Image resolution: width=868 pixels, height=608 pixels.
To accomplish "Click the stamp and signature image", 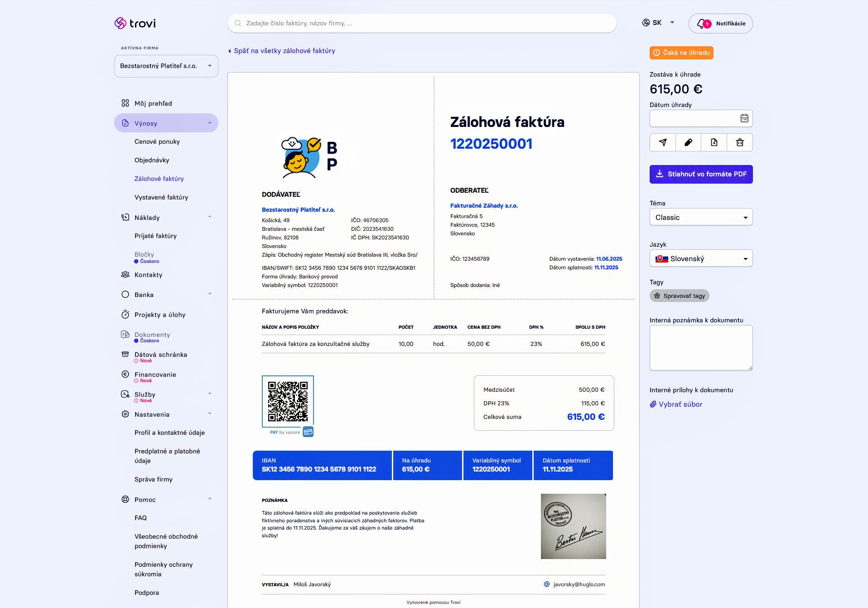I will coord(574,526).
